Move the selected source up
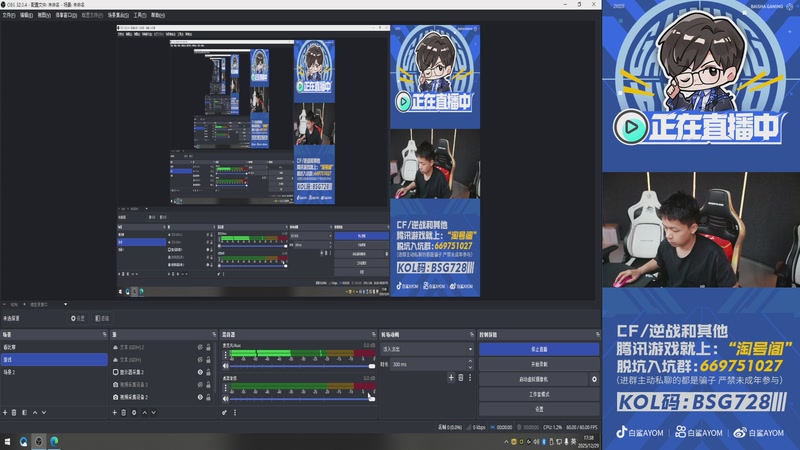This screenshot has height=450, width=800. click(144, 412)
